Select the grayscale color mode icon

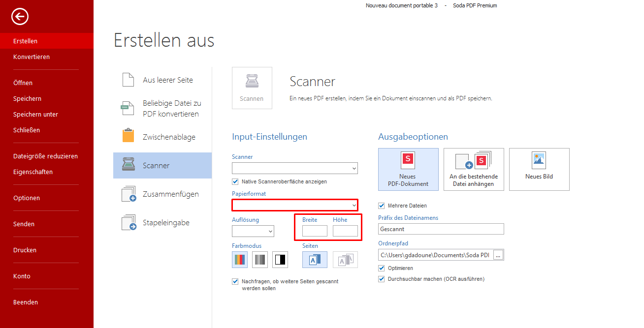260,260
